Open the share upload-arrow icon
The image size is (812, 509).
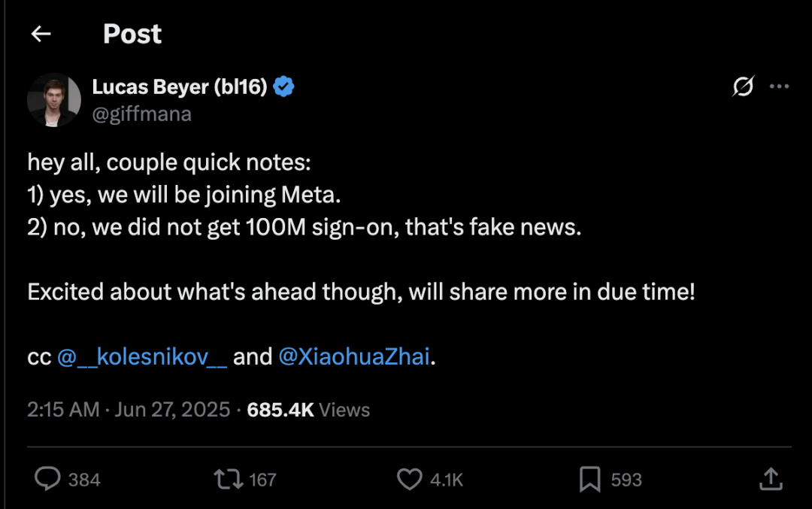(x=771, y=479)
